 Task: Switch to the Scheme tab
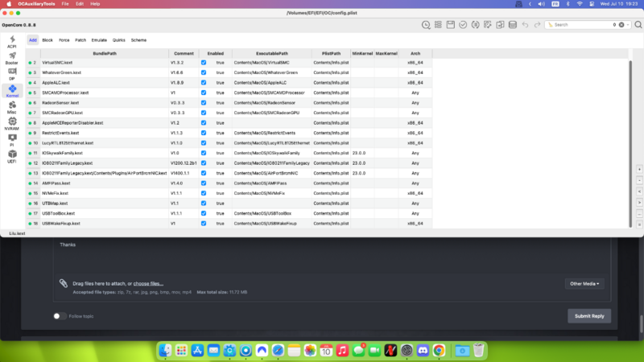[138, 40]
